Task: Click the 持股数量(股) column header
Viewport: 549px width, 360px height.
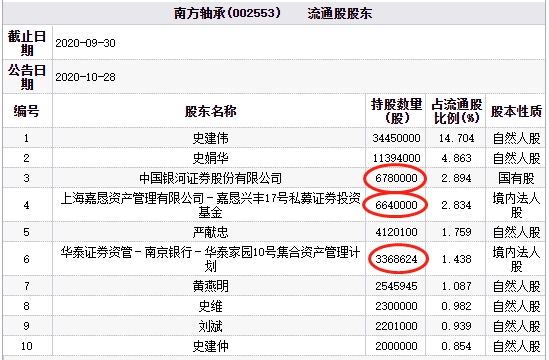Action: click(396, 111)
